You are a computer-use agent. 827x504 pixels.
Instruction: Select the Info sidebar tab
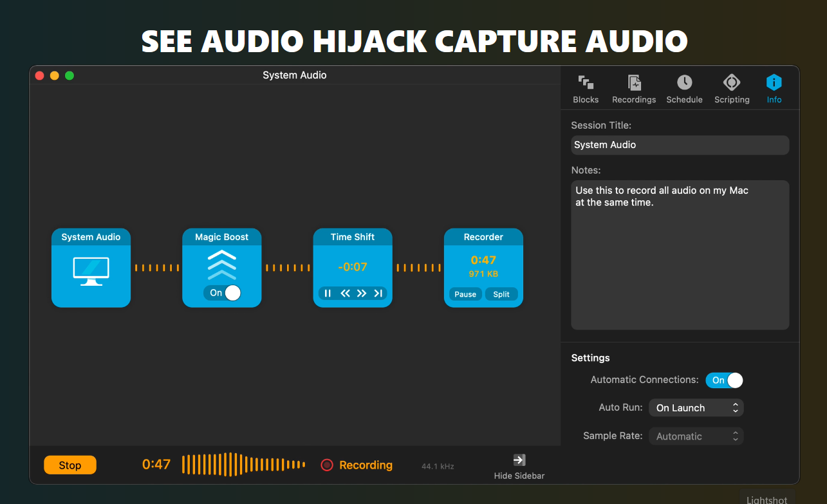tap(774, 89)
